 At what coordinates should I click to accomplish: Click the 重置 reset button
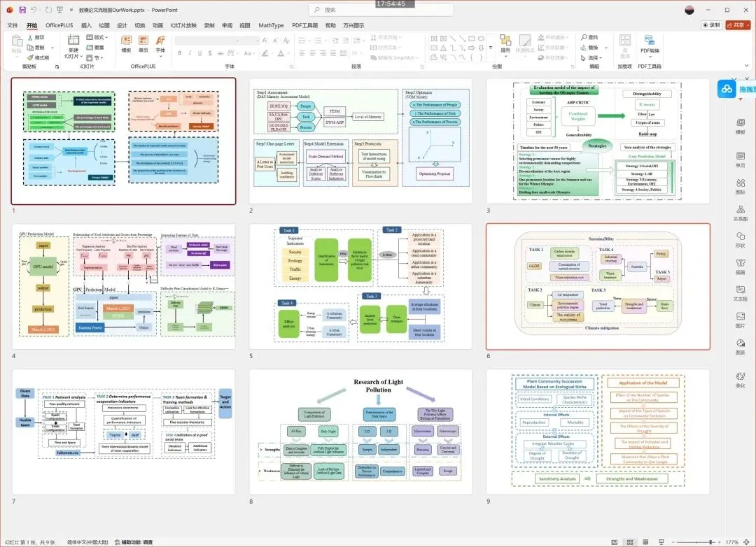(x=95, y=48)
